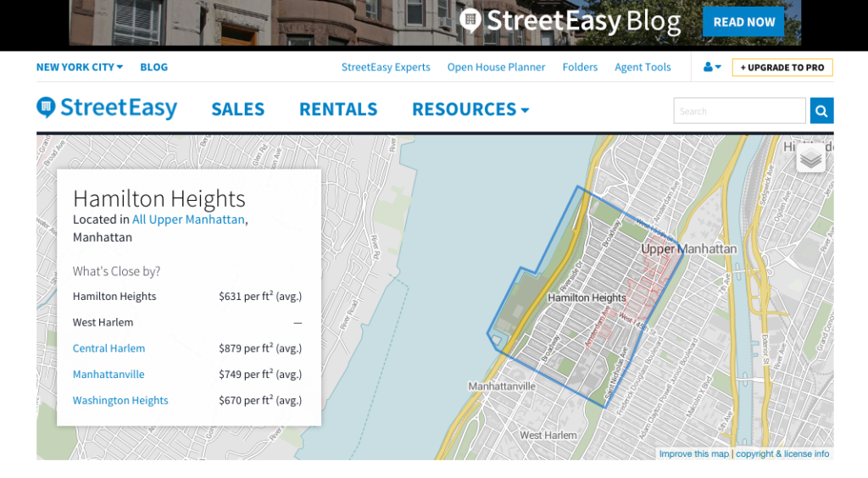Open the user account icon menu
The height and width of the screenshot is (478, 868).
(x=712, y=67)
